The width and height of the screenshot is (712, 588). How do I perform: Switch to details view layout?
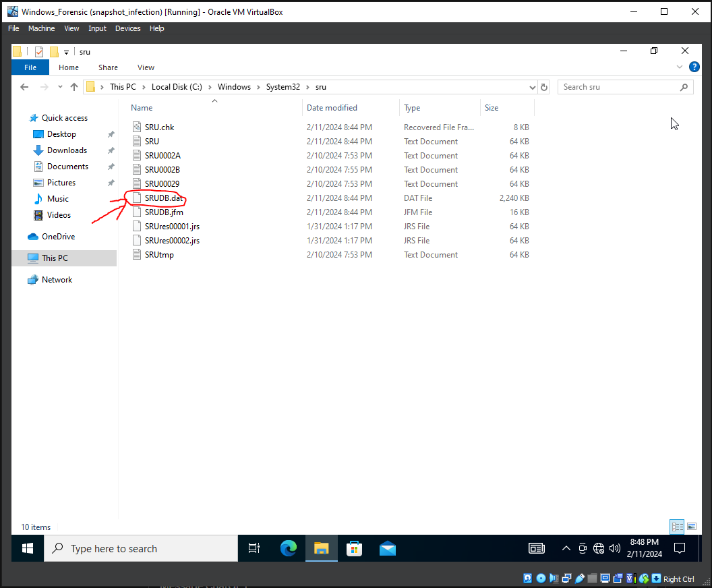point(676,527)
